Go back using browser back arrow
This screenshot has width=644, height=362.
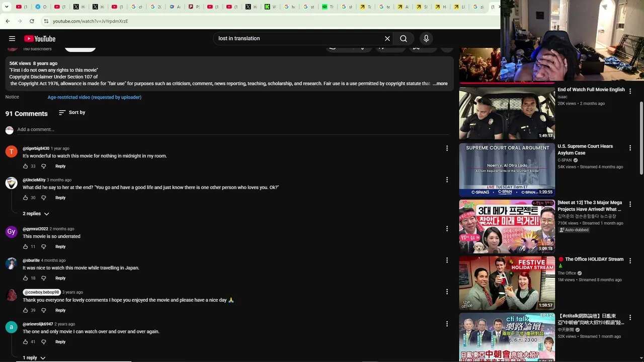pos(8,21)
